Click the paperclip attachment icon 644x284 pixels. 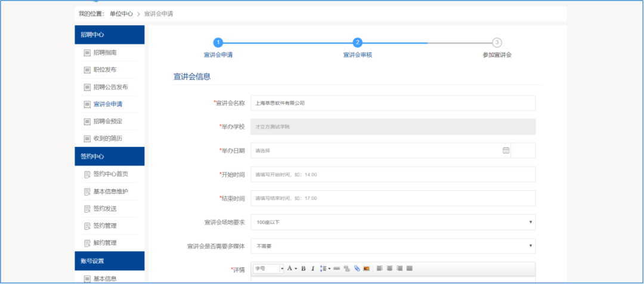click(357, 269)
